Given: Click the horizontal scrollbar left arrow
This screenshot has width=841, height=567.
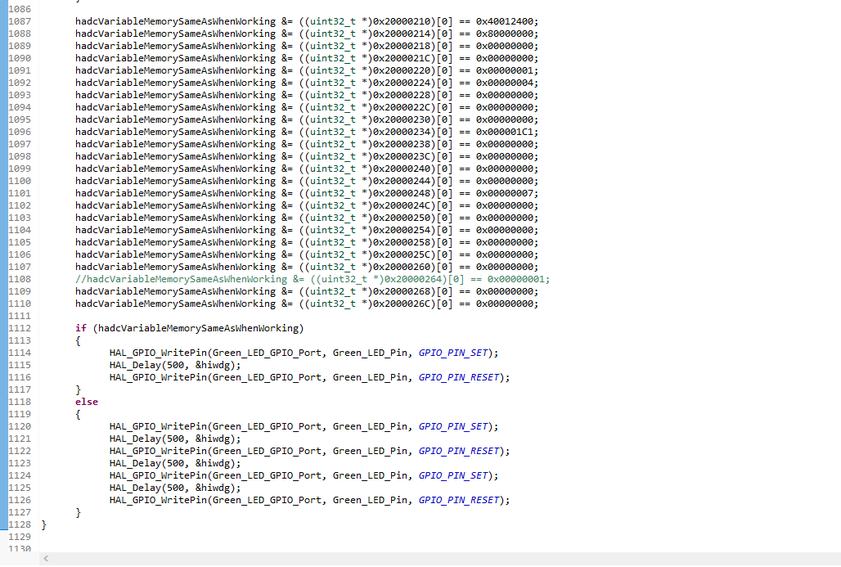Looking at the screenshot, I should tap(45, 559).
